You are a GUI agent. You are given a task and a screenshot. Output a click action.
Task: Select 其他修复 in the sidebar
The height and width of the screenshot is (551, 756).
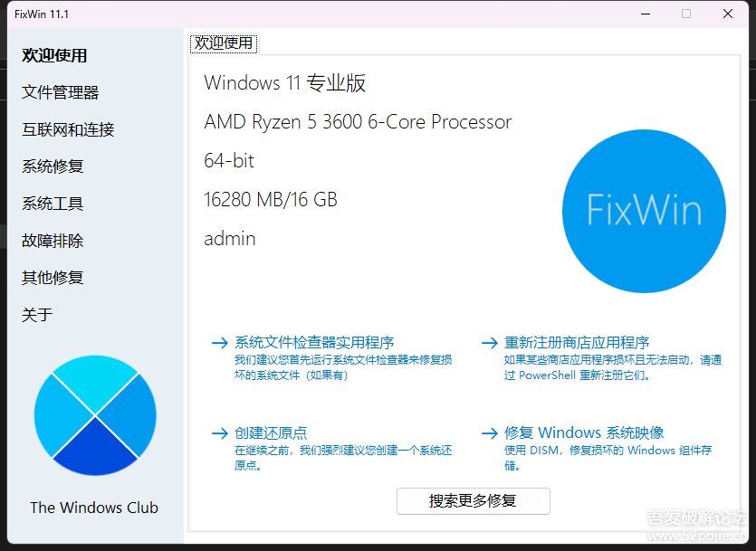tap(53, 278)
